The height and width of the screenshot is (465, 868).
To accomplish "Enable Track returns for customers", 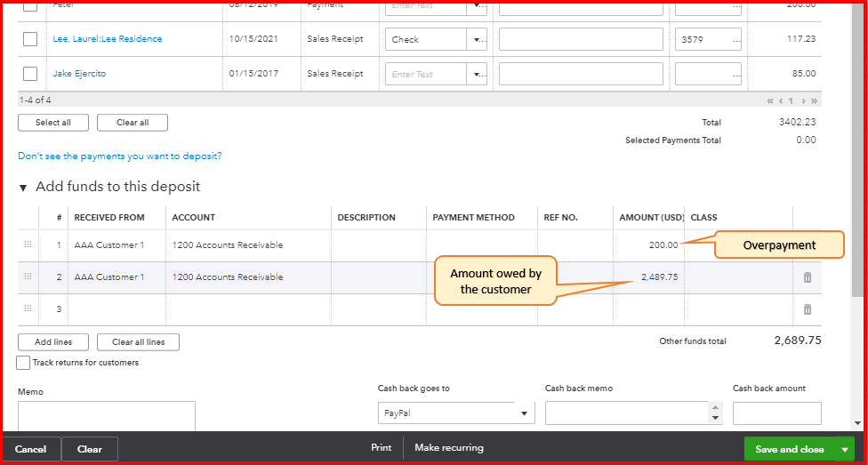I will click(x=23, y=363).
